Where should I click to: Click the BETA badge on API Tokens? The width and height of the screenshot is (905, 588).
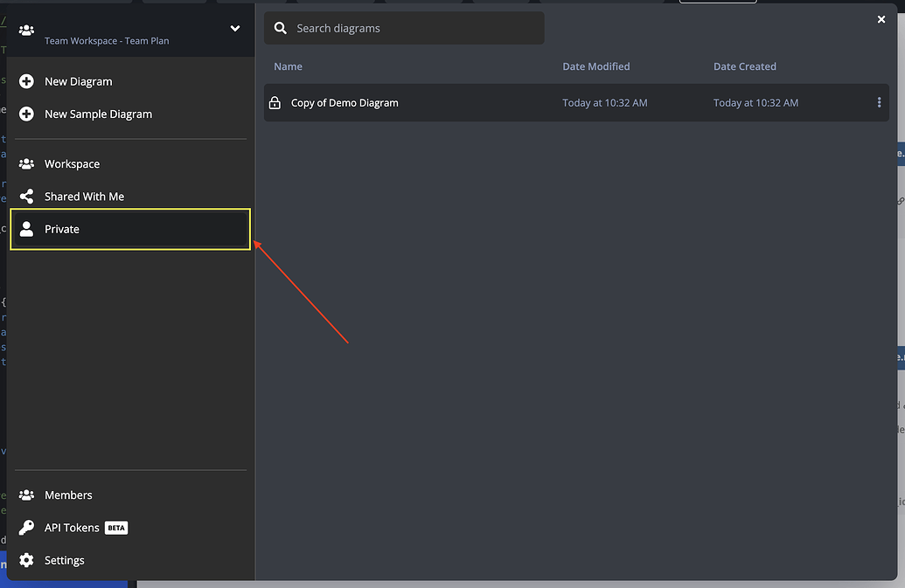(115, 527)
